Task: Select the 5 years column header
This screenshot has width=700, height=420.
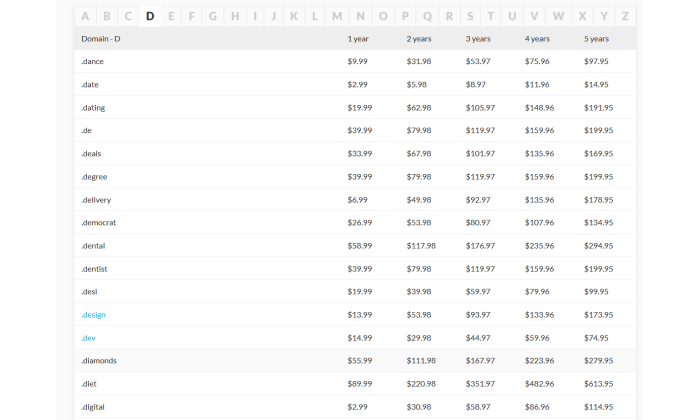Action: click(x=596, y=39)
